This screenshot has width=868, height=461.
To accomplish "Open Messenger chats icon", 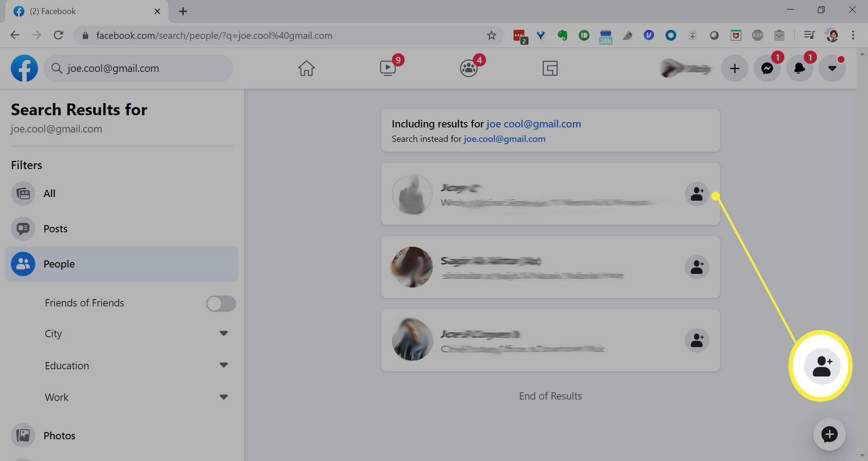I will point(767,68).
